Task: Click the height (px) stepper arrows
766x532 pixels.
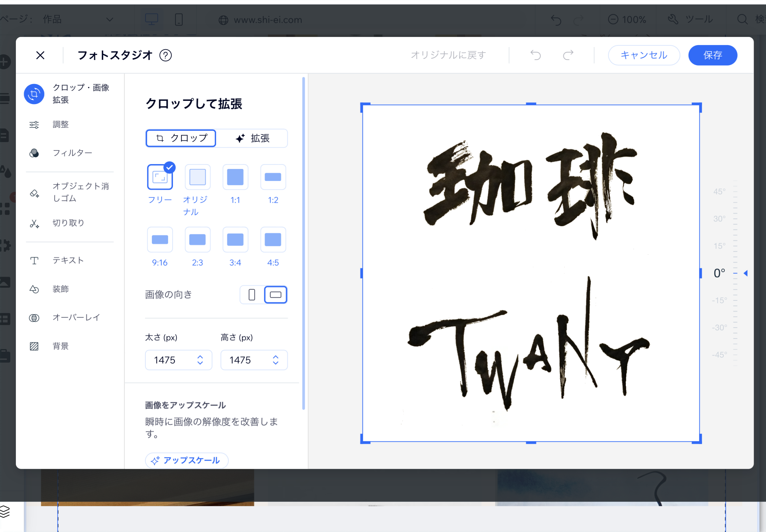Action: 276,360
